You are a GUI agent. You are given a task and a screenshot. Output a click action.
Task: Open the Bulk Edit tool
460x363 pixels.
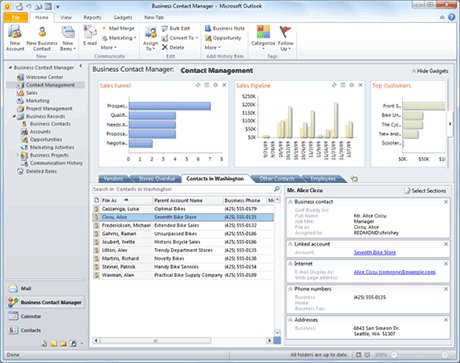point(176,29)
